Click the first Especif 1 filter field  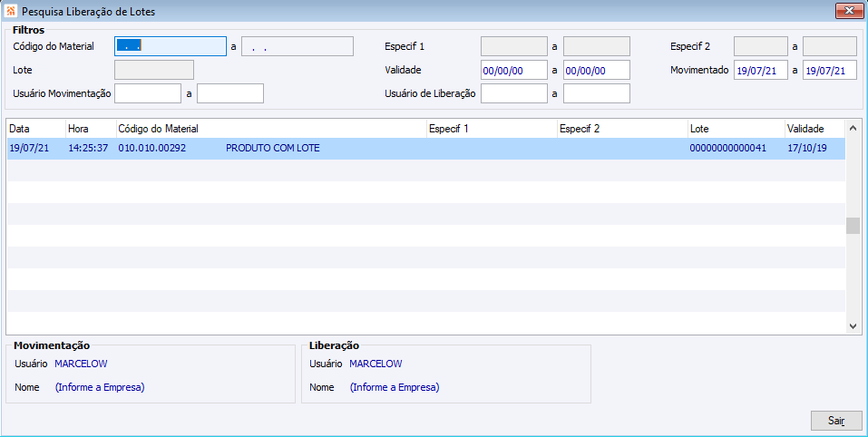point(514,46)
